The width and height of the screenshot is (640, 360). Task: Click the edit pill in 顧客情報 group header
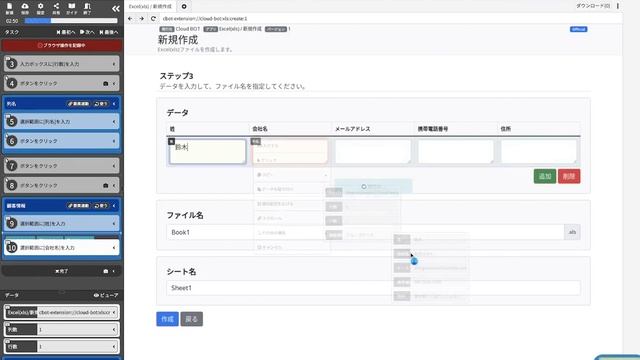point(78,206)
